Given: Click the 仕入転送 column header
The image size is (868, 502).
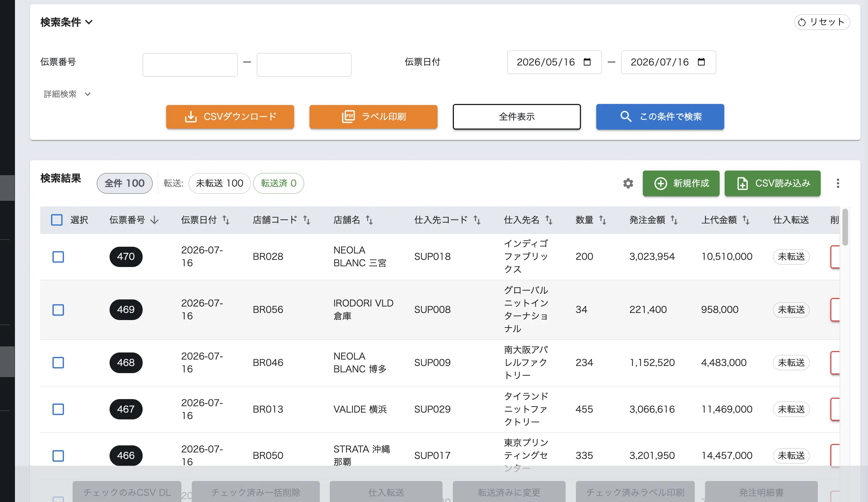Looking at the screenshot, I should [x=791, y=220].
